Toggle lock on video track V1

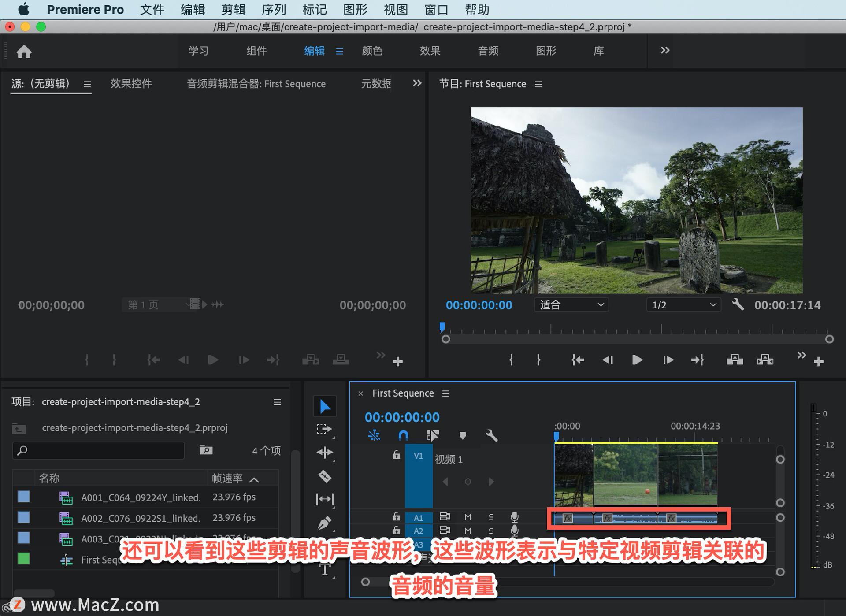pyautogui.click(x=397, y=455)
